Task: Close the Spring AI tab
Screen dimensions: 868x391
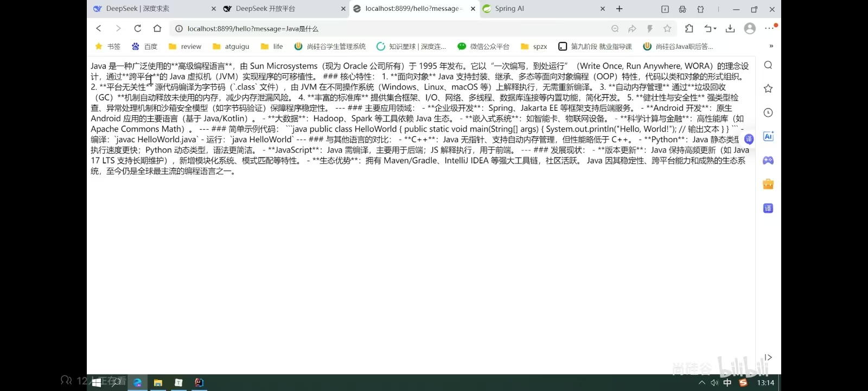Action: point(603,9)
